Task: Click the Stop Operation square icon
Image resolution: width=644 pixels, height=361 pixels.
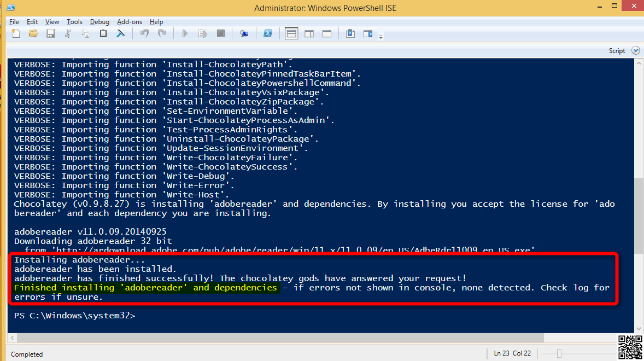Action: pyautogui.click(x=220, y=34)
